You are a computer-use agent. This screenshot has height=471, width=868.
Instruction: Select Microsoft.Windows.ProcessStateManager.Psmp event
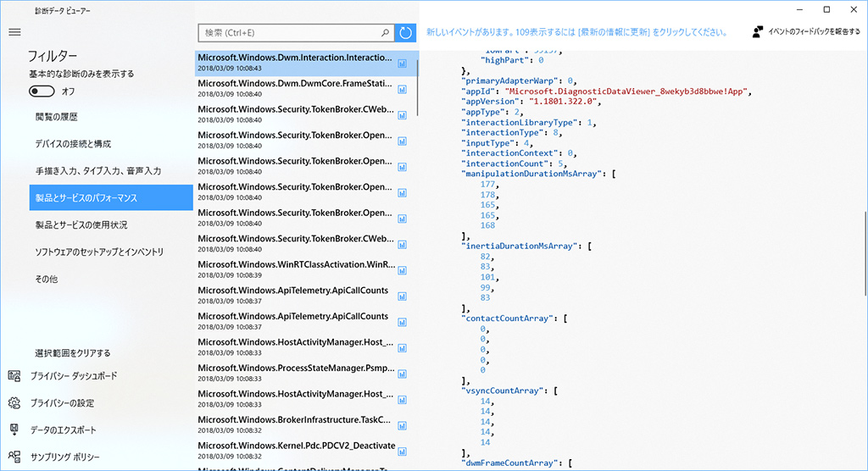click(x=306, y=374)
